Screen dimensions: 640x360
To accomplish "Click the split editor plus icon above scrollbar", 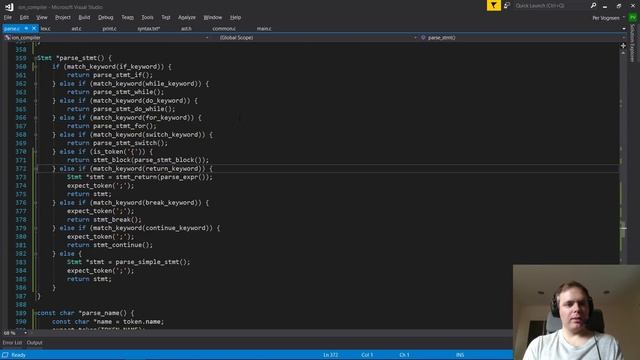I will click(x=623, y=46).
